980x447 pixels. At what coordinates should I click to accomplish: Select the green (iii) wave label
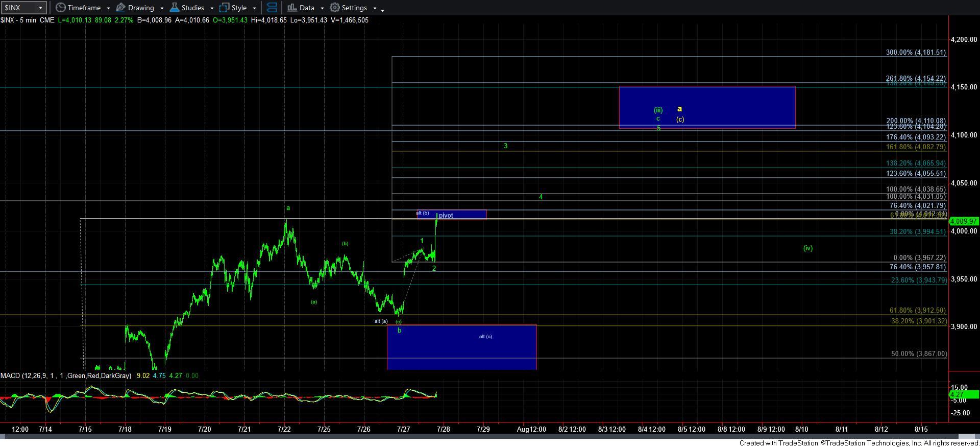click(658, 110)
